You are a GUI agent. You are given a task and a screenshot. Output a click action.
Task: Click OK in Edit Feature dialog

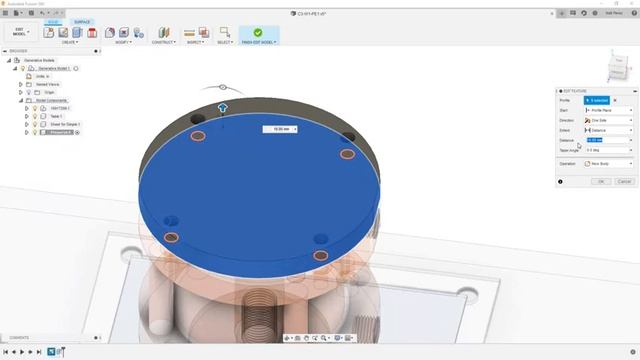[601, 182]
